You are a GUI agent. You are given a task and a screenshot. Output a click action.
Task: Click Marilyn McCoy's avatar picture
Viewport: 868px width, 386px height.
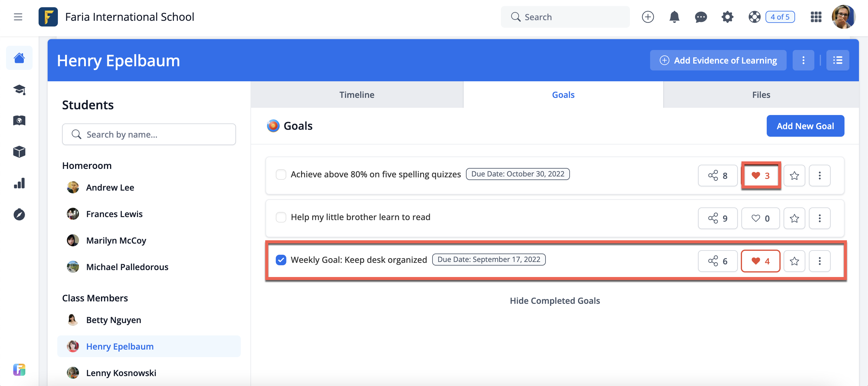(73, 240)
